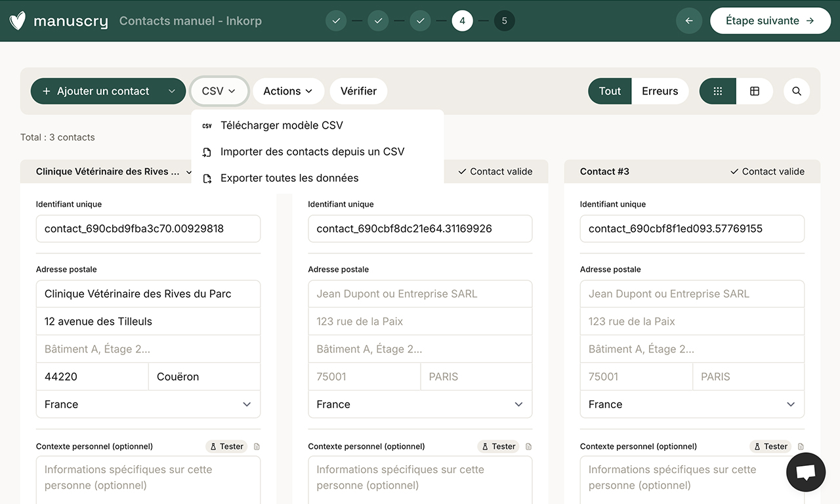840x504 pixels.
Task: Open the chat support bubble
Action: (x=805, y=472)
